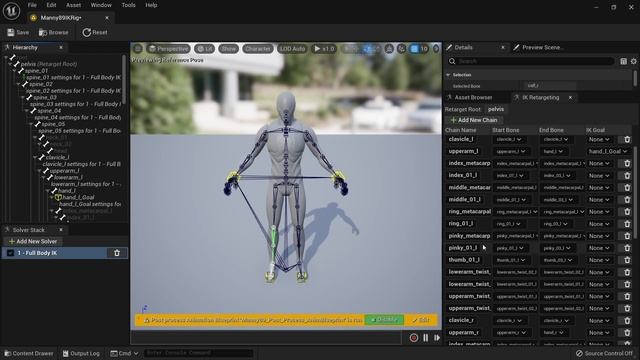The height and width of the screenshot is (360, 640).
Task: Switch to the Preview Scene tab
Action: [539, 47]
